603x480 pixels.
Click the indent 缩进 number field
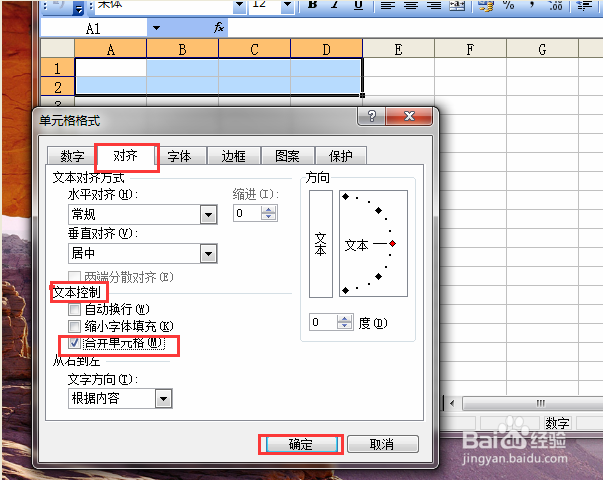[x=247, y=213]
